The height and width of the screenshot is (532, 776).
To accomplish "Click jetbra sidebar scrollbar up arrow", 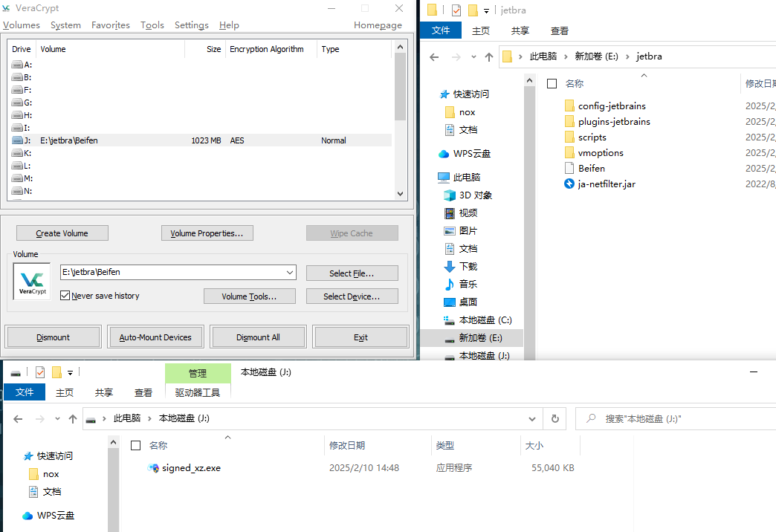I will pos(529,80).
